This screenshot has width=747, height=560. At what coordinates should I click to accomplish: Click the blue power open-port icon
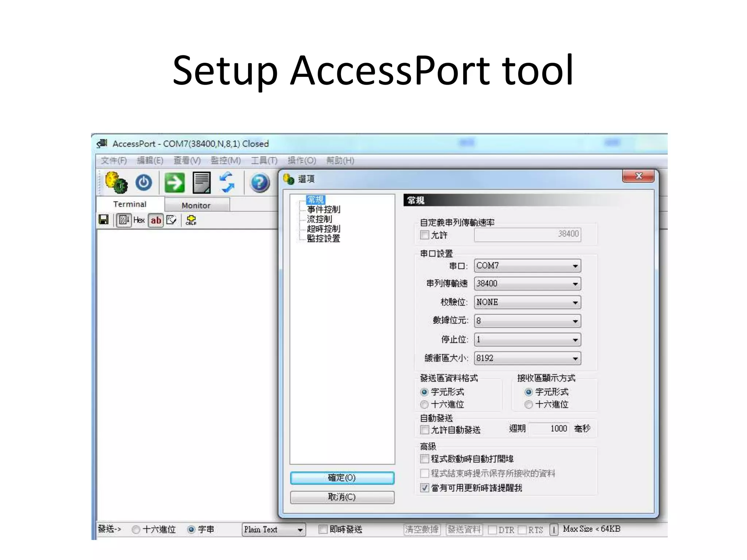[144, 182]
